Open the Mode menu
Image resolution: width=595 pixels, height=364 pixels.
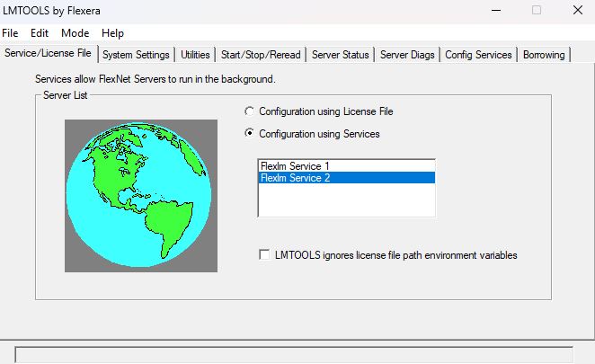point(75,32)
